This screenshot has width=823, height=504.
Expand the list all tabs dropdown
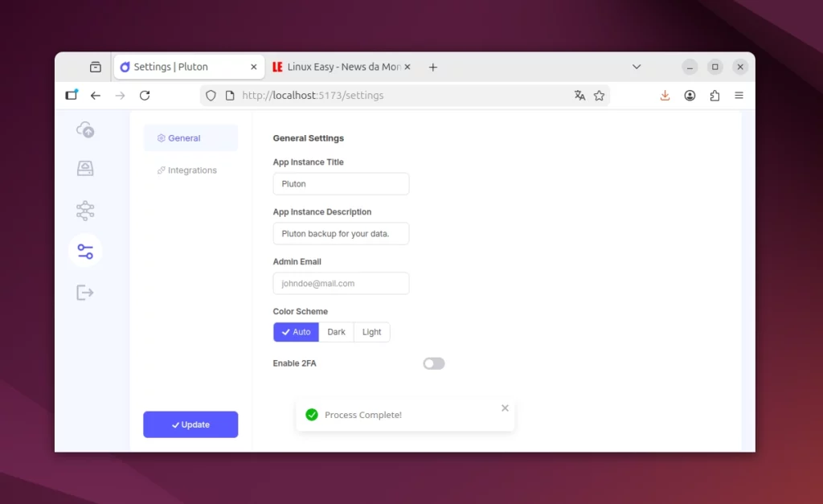click(x=637, y=67)
